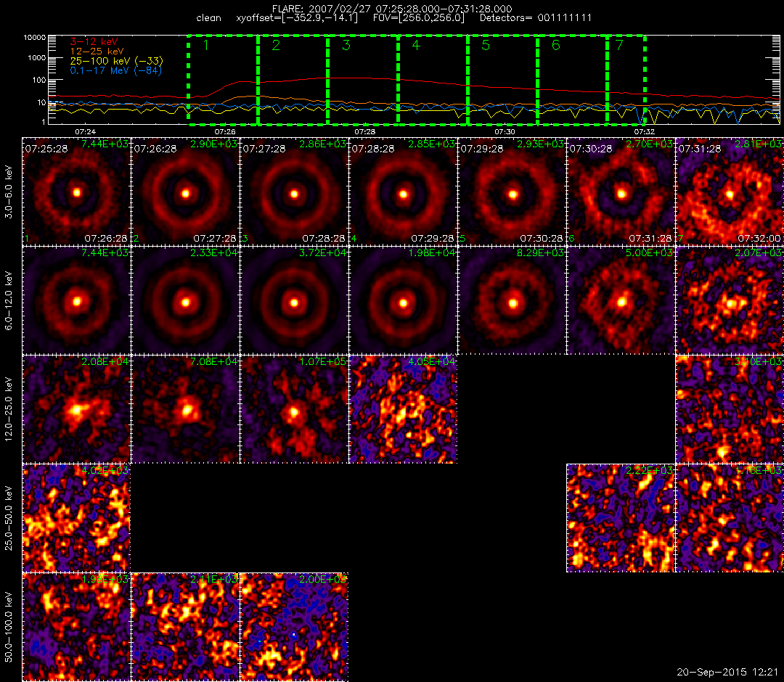Select the 25.0-50.0 keV image in the last column

point(730,518)
